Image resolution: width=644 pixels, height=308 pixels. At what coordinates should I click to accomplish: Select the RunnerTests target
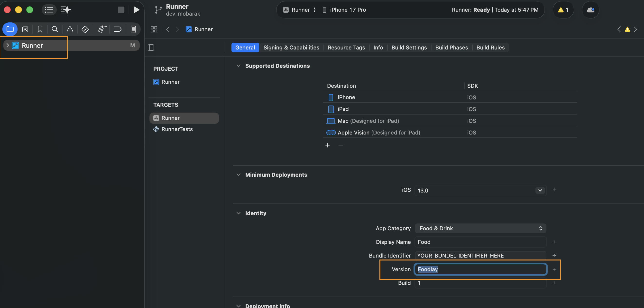[176, 129]
